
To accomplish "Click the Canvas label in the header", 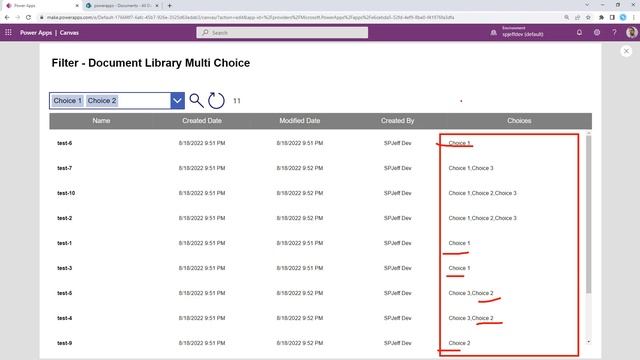I will [69, 33].
